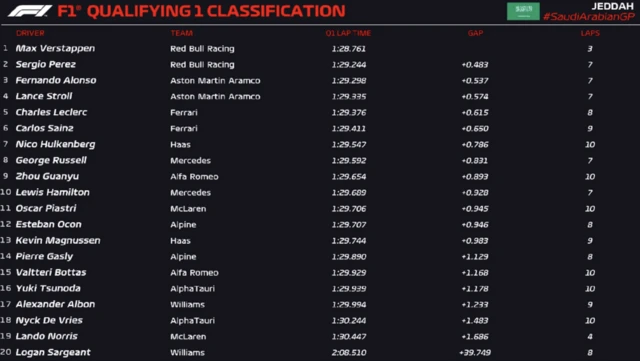Open the #SaudiArabianGP hashtag
Viewport: 640px width, 361px height.
pyautogui.click(x=589, y=17)
